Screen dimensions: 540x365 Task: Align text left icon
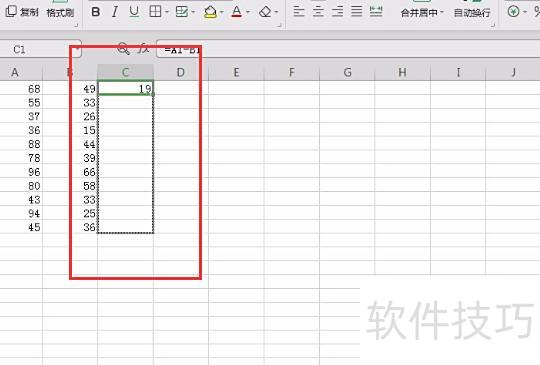coord(299,12)
